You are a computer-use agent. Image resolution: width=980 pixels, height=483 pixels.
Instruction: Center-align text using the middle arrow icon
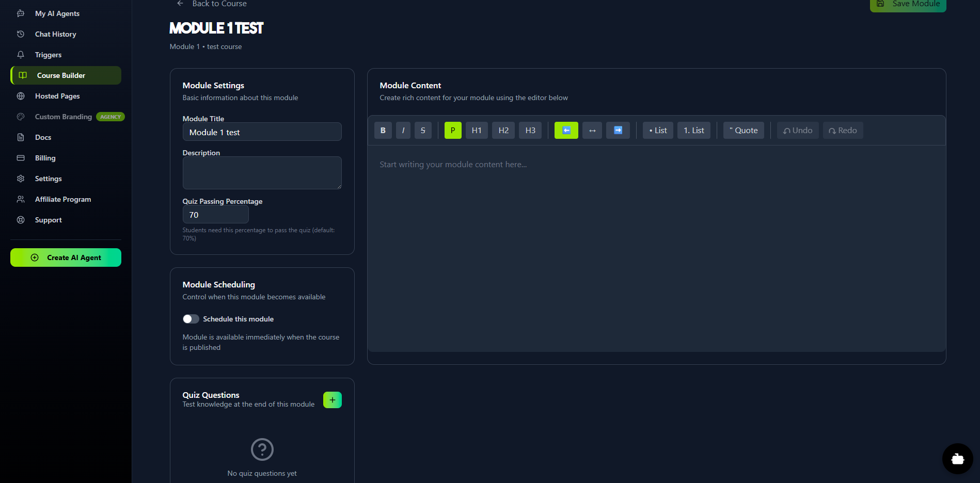point(592,131)
